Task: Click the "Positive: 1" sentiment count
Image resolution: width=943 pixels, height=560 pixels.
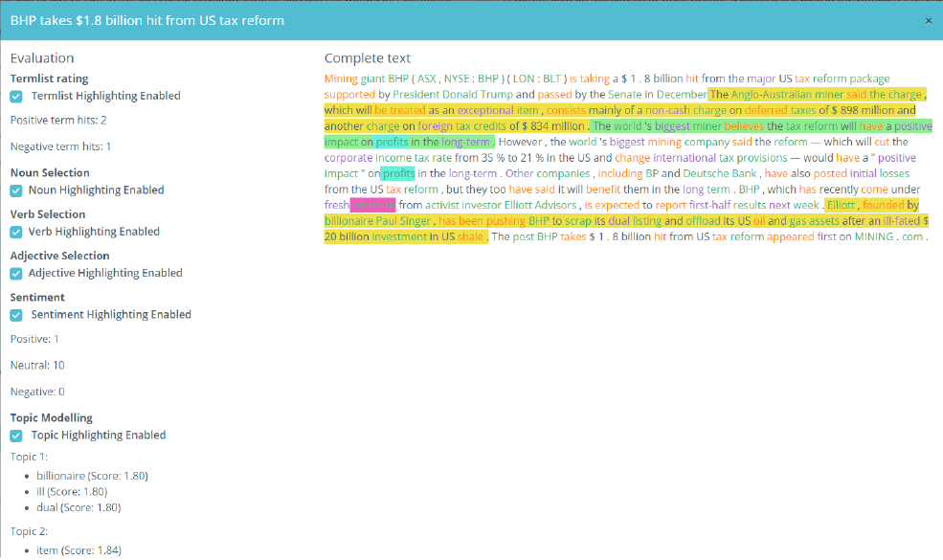Action: (34, 339)
